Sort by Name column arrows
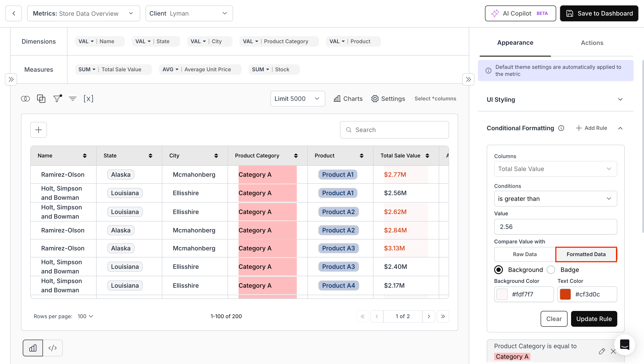This screenshot has width=644, height=364. [85, 156]
